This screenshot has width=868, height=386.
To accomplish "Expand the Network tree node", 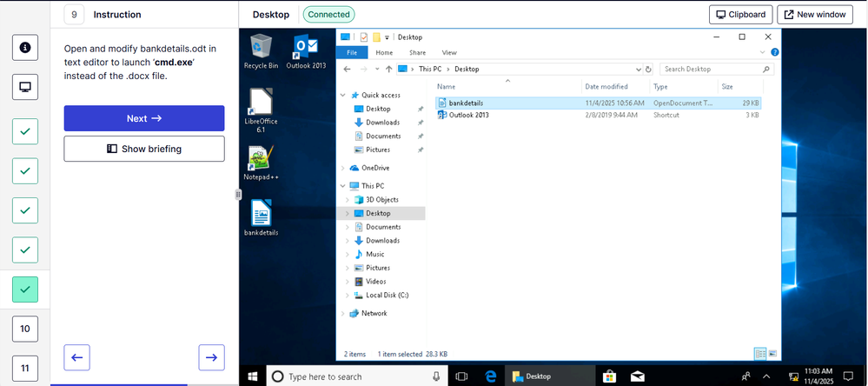I will (341, 313).
